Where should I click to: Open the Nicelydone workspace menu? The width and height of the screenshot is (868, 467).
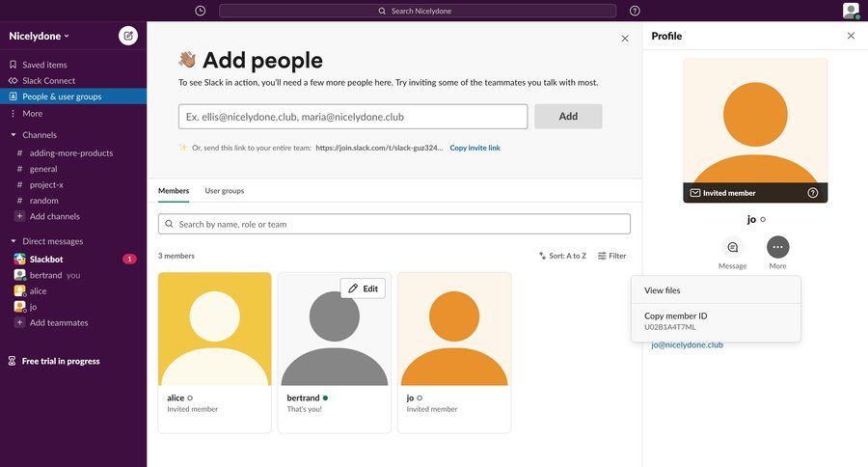(39, 36)
